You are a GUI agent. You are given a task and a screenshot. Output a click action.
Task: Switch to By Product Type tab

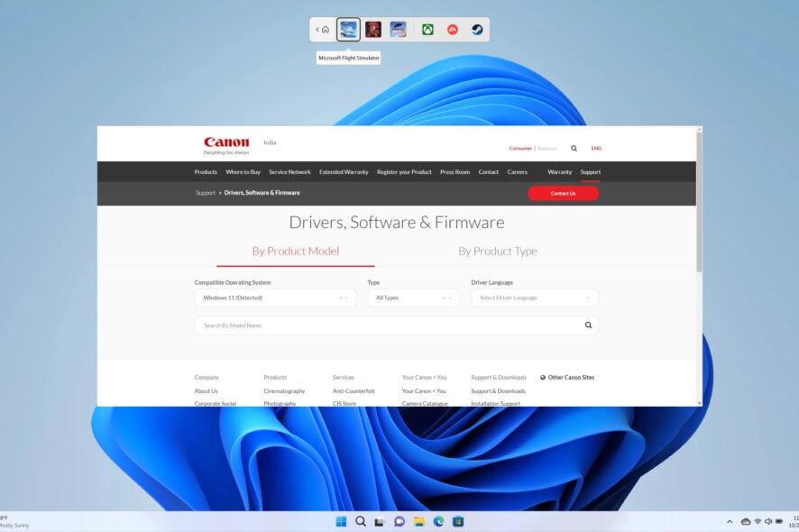pos(498,252)
